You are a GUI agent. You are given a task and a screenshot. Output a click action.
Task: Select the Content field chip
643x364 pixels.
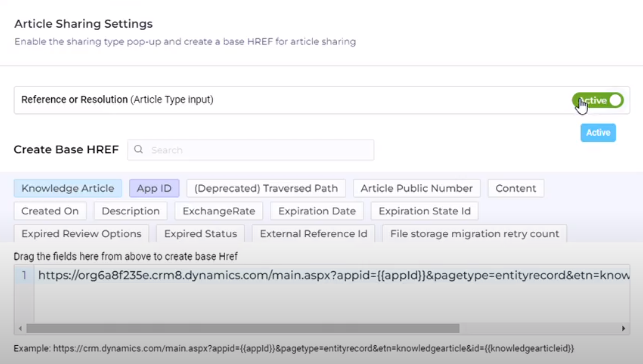[516, 188]
